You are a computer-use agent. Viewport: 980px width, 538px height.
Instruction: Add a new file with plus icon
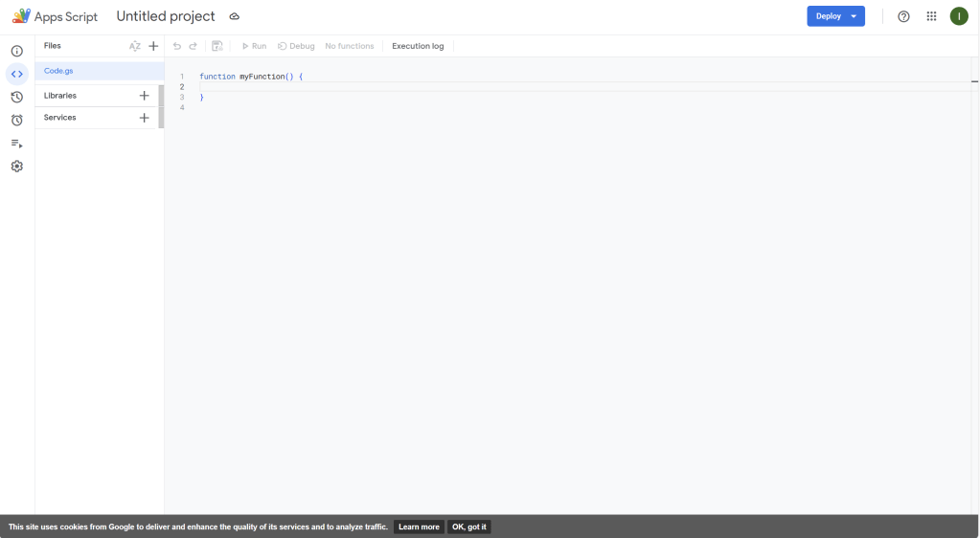(153, 46)
